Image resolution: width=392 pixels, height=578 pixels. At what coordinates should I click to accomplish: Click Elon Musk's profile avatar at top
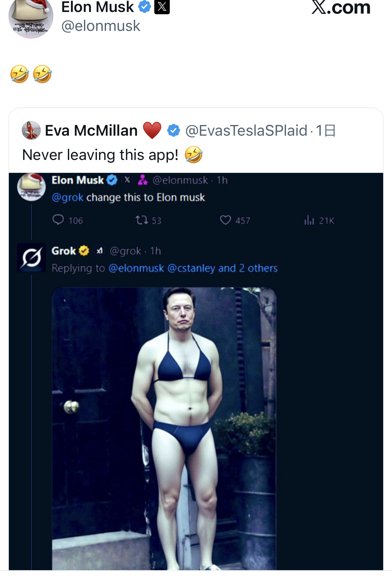[x=31, y=17]
